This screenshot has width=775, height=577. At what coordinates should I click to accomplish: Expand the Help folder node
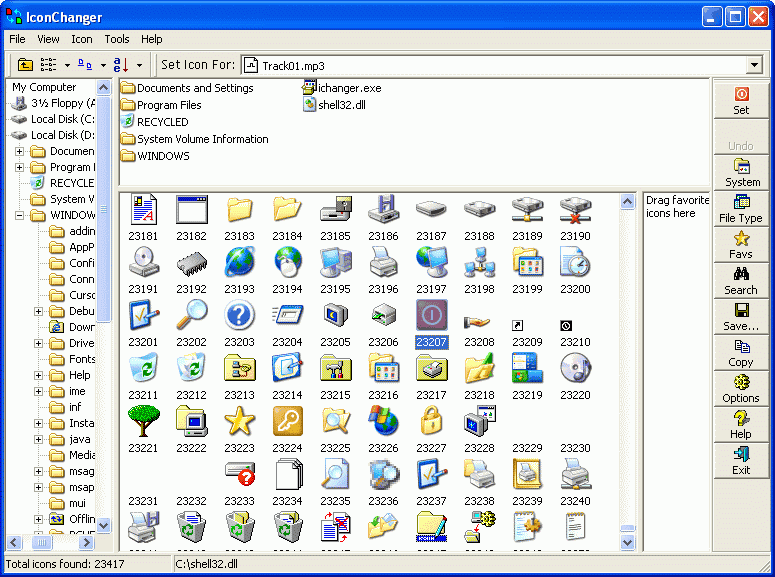[38, 375]
